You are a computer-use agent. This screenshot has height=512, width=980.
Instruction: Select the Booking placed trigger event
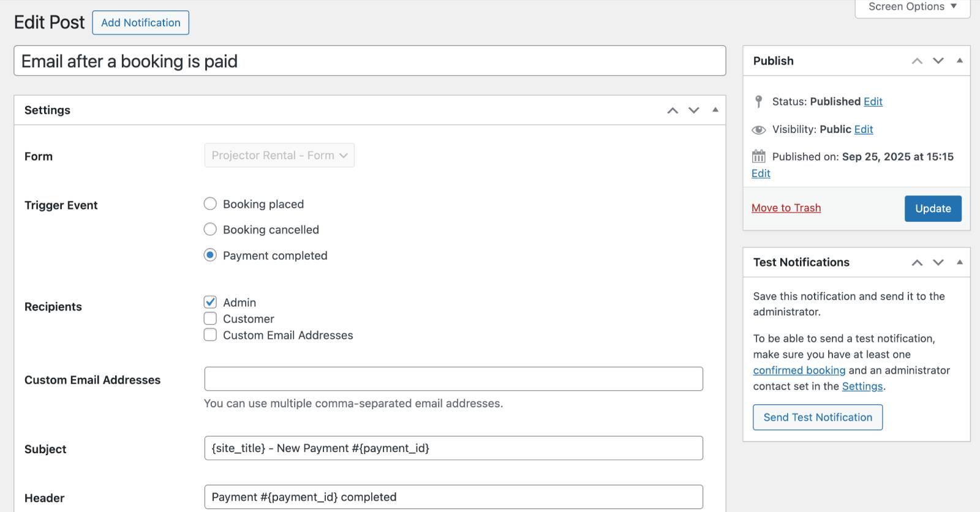tap(210, 204)
